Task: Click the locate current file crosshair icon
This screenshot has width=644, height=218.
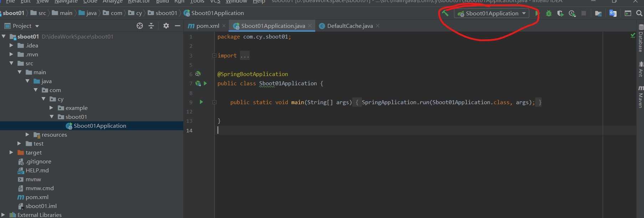Action: [x=140, y=26]
